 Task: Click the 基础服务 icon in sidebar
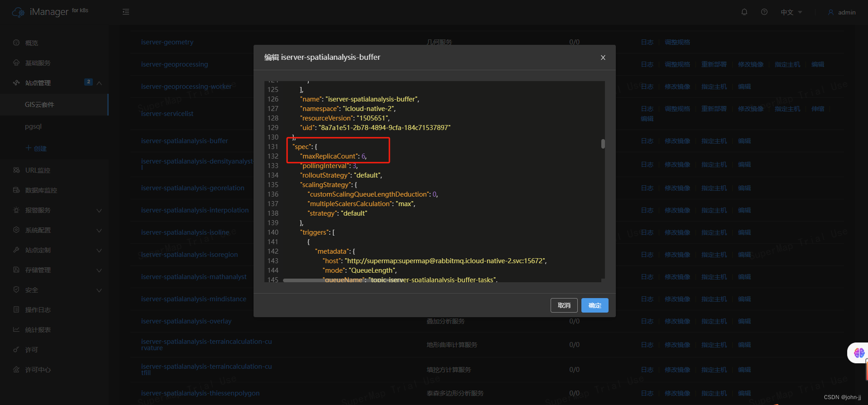(x=16, y=63)
